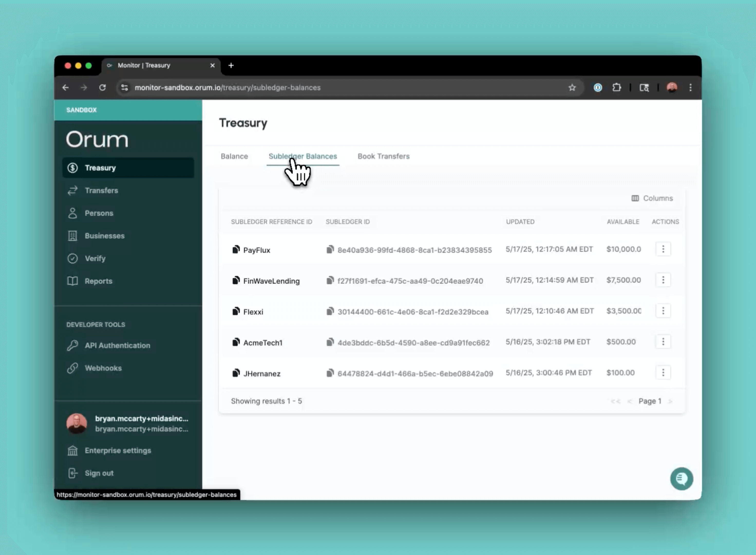The height and width of the screenshot is (555, 756).
Task: Copy the Flexxi subledger ID value
Action: (x=330, y=311)
